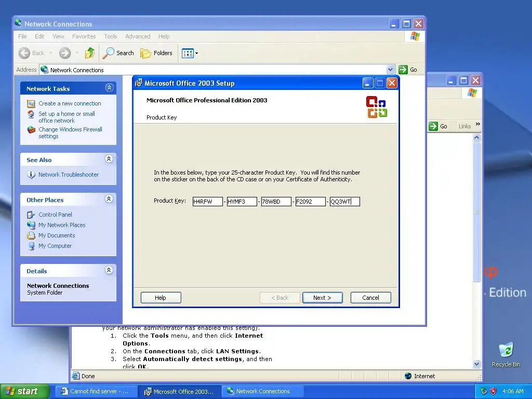The width and height of the screenshot is (532, 399).
Task: Click the Back arrow in Network Connections
Action: [x=24, y=53]
